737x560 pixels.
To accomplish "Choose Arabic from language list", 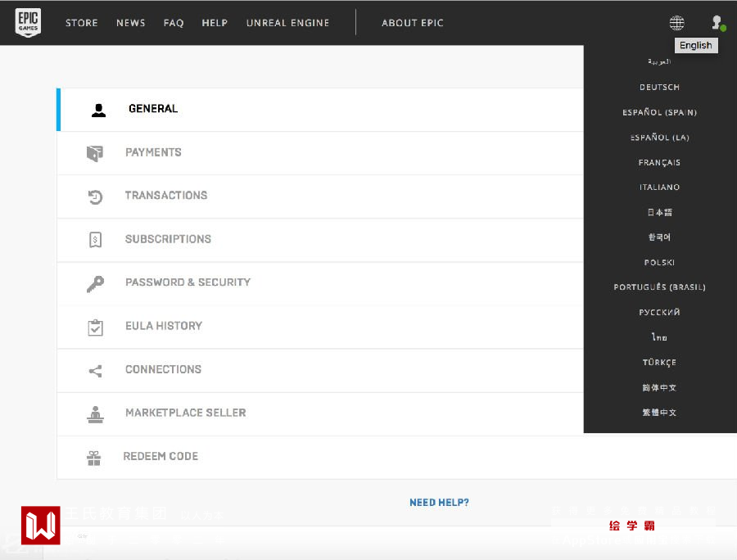I will pos(659,61).
